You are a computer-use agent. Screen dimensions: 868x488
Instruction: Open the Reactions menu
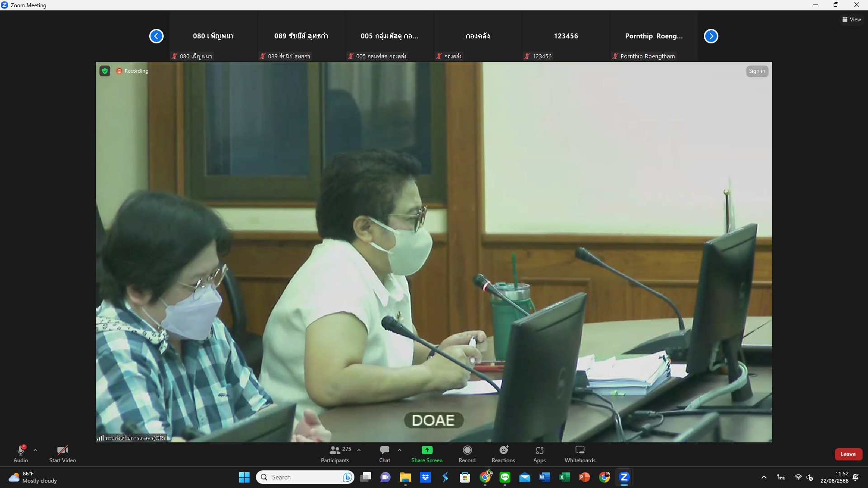point(503,454)
